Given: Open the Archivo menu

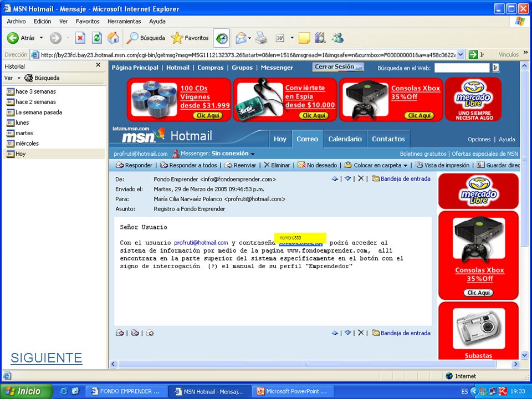Looking at the screenshot, I should point(16,22).
